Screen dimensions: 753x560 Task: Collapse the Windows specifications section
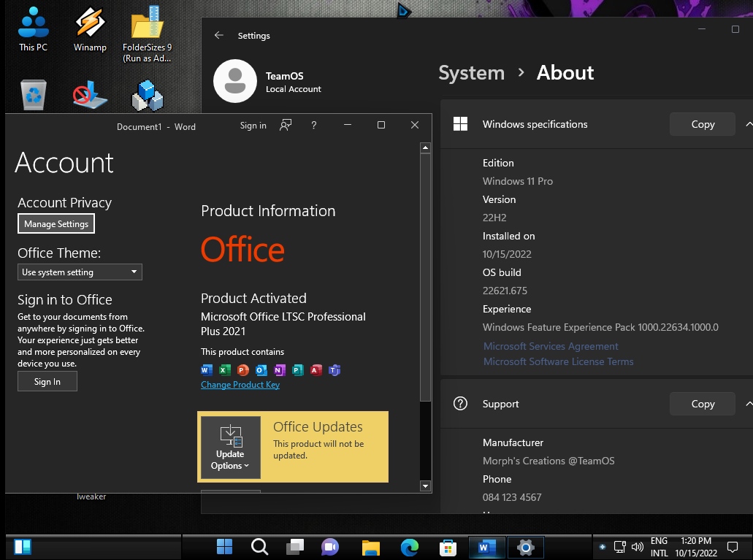coord(748,124)
